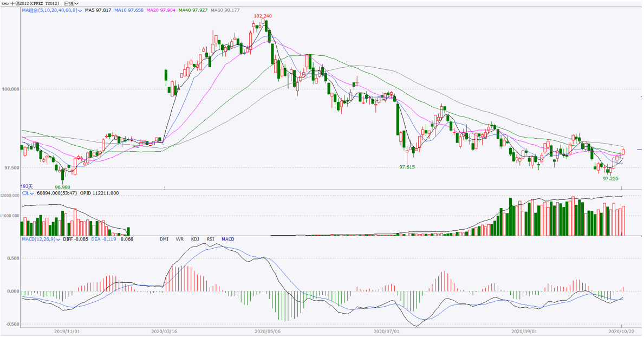
Task: Switch to the DMI indicator tab
Action: pos(164,239)
